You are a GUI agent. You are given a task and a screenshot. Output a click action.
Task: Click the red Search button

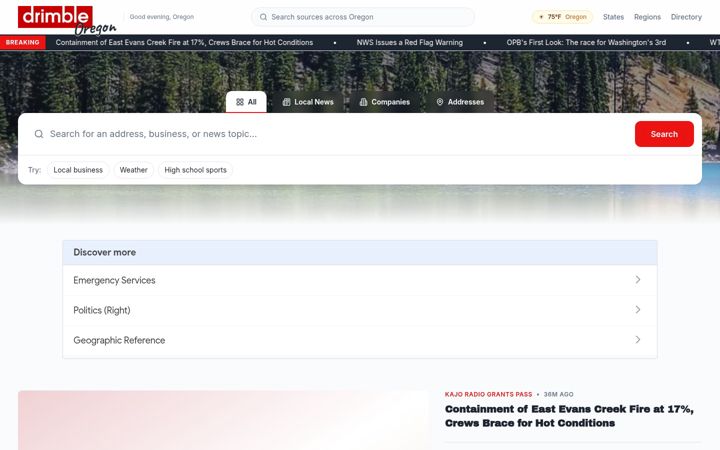click(664, 134)
